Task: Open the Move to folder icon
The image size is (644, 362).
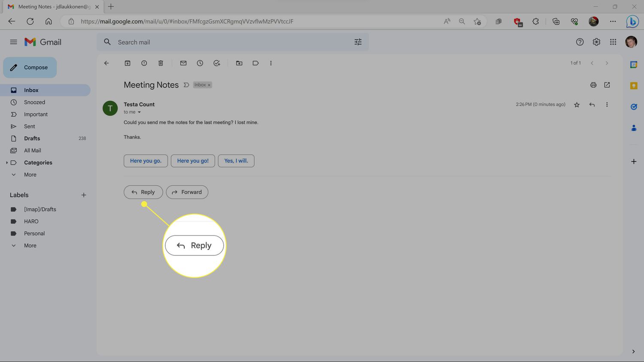Action: [x=239, y=63]
